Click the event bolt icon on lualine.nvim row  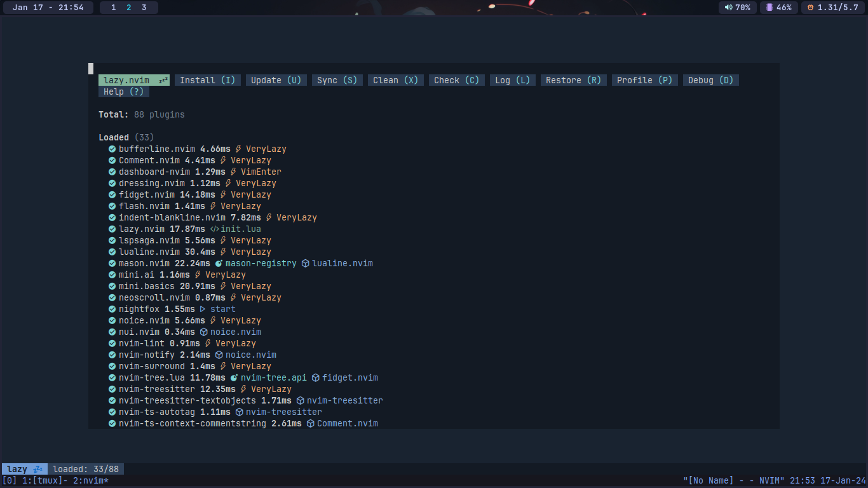(x=223, y=252)
